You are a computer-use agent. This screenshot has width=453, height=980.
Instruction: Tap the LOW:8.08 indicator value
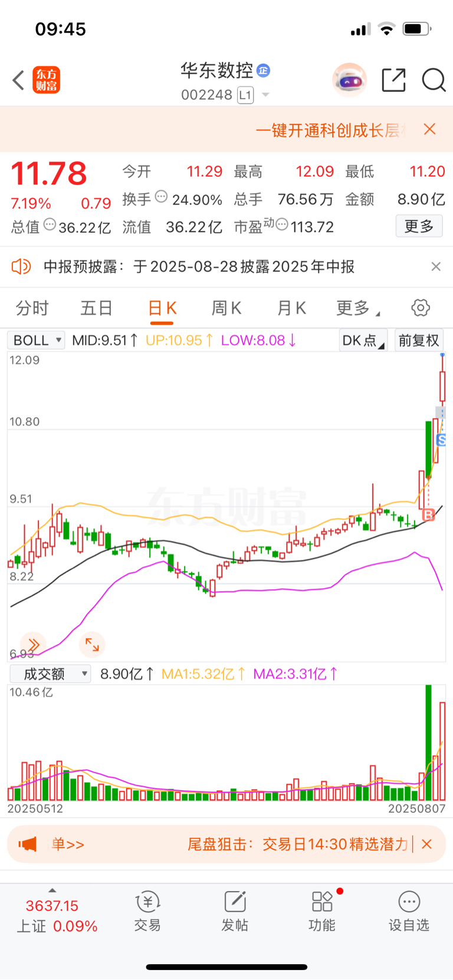pos(258,340)
